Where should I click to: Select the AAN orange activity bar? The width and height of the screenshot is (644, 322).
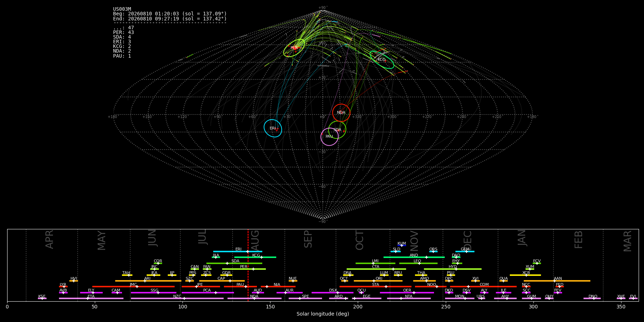[x=557, y=281]
